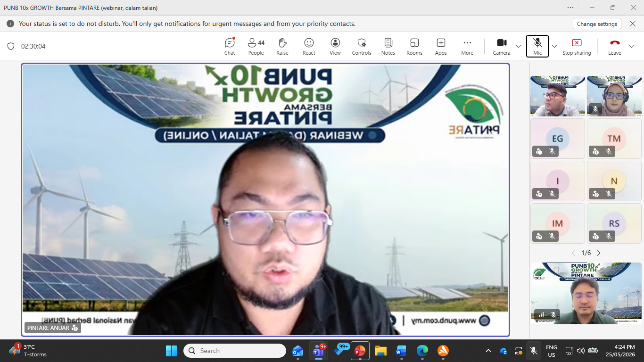
Task: Open PowerPoint from the taskbar
Action: [x=360, y=351]
